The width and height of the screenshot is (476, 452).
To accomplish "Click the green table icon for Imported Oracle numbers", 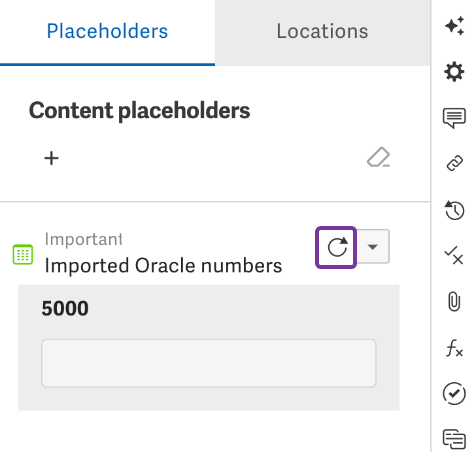I will tap(23, 255).
